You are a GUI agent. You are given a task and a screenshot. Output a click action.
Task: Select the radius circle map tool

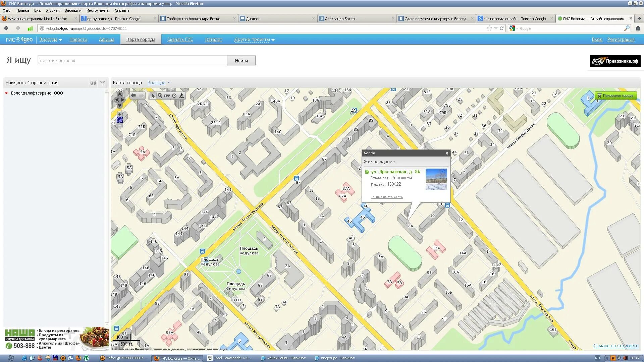click(174, 96)
